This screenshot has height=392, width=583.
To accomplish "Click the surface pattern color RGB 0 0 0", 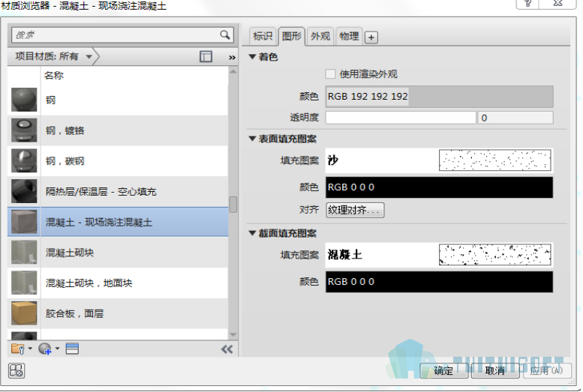I will point(439,187).
